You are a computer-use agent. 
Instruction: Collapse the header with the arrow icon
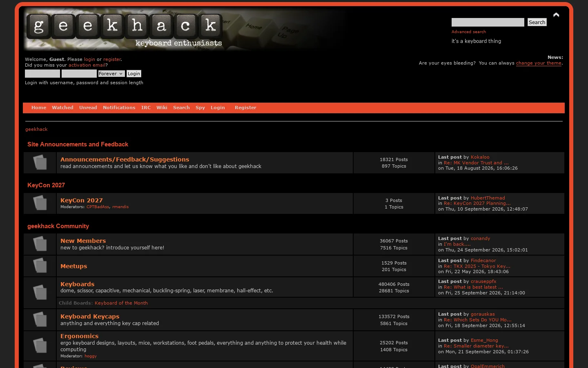(x=556, y=15)
